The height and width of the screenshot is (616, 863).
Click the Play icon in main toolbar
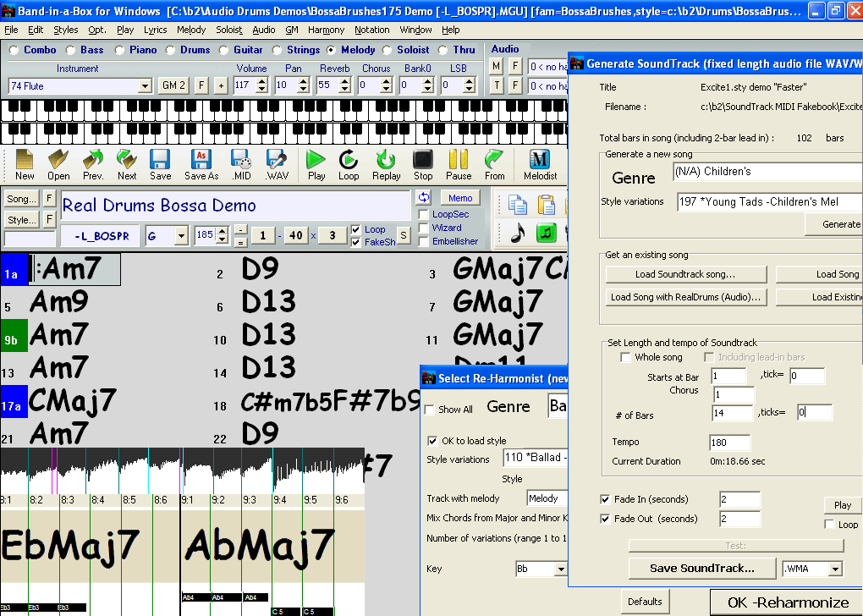[x=316, y=163]
